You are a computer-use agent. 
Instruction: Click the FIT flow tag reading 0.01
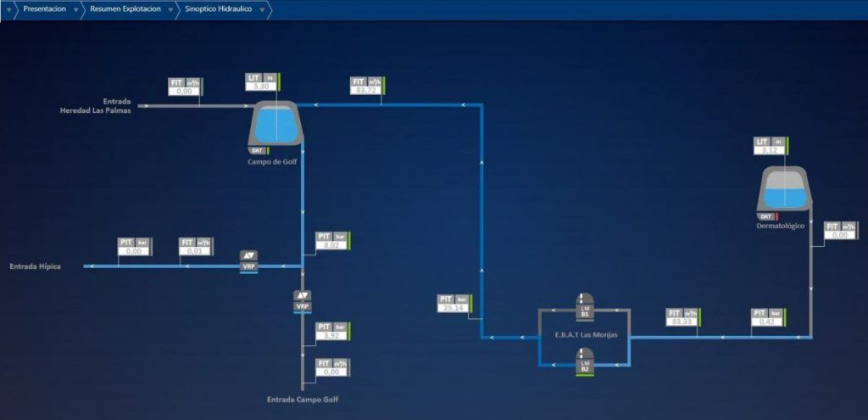196,247
